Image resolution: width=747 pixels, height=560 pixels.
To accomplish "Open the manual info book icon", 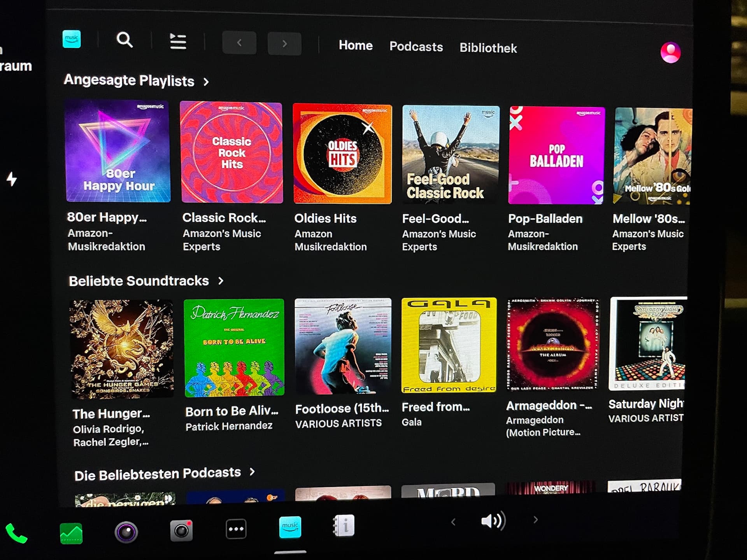I will [344, 526].
